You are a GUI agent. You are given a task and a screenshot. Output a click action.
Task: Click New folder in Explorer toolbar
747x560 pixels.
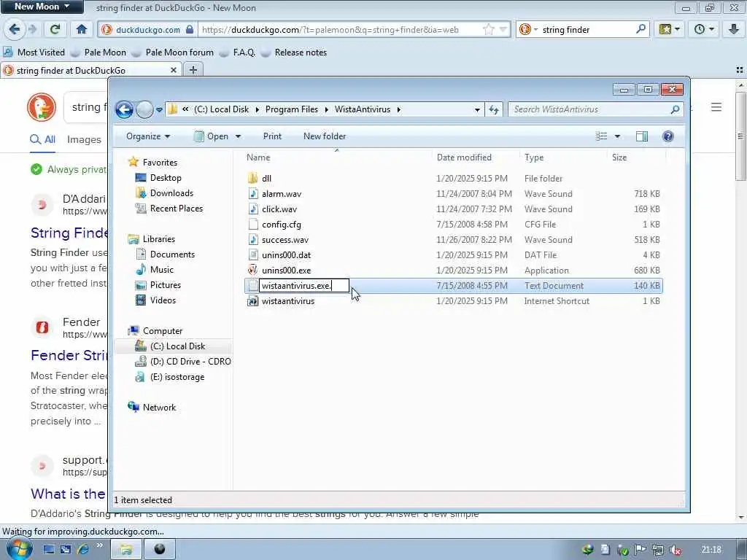click(x=325, y=136)
